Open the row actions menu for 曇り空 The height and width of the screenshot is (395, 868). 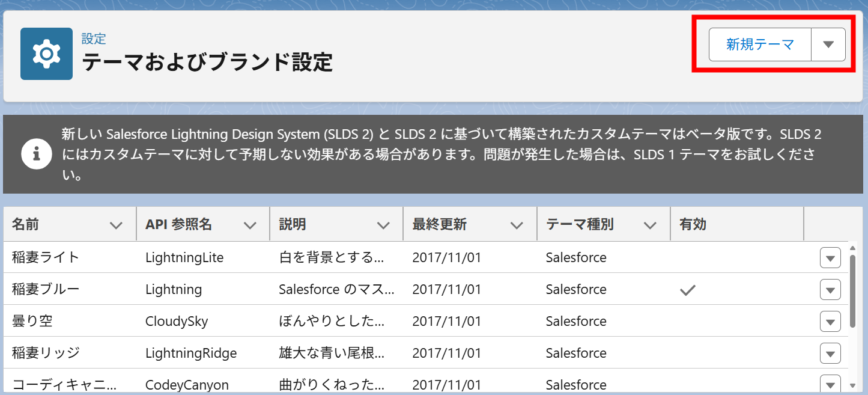[830, 321]
